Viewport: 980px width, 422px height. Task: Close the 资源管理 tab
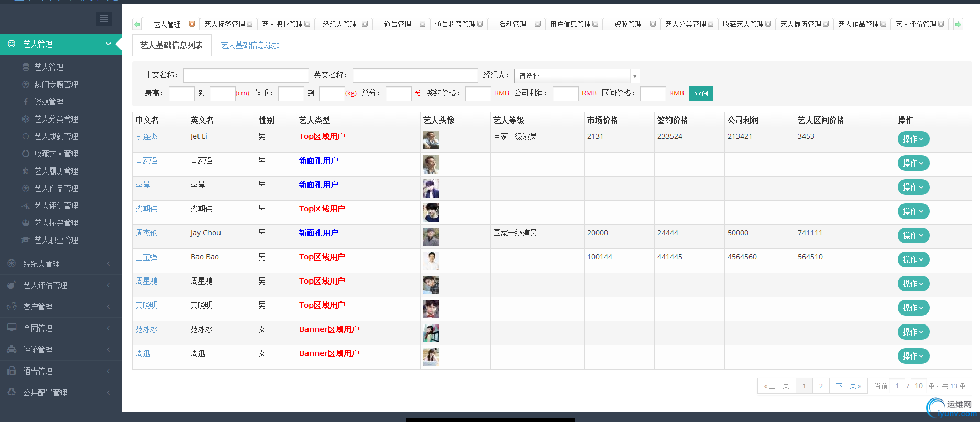(653, 24)
